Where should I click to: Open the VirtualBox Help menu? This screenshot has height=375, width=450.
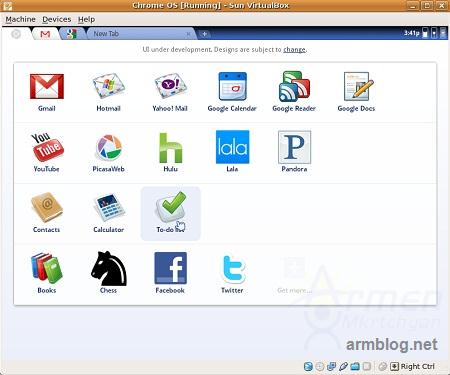(86, 19)
